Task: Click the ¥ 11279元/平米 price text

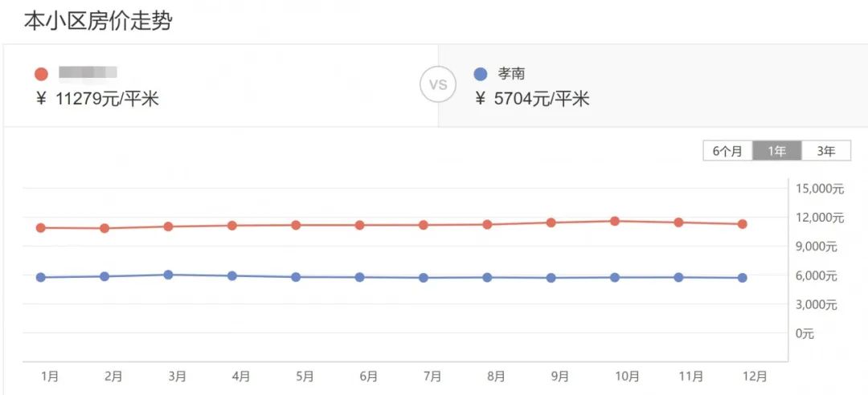Action: pyautogui.click(x=96, y=100)
